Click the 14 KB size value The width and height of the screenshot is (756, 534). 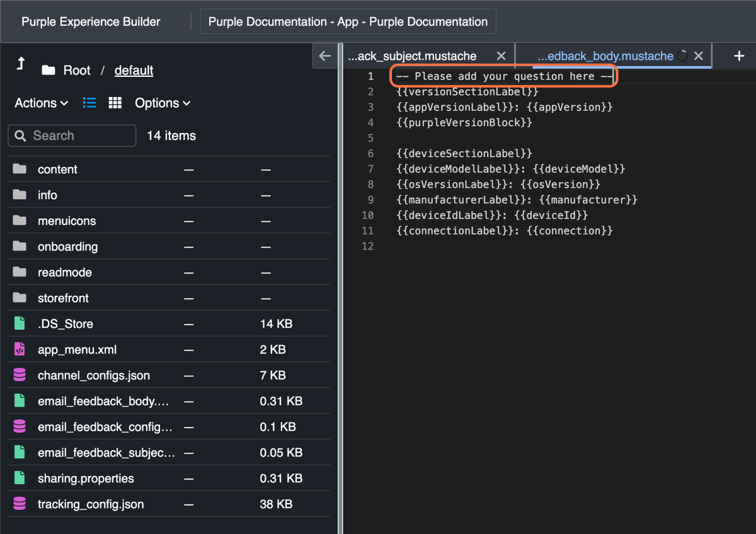[276, 323]
